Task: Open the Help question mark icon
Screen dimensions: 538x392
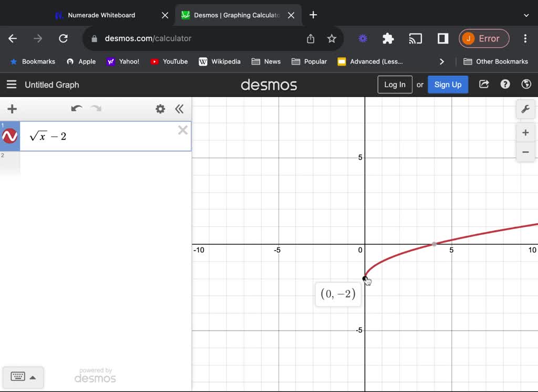Action: tap(505, 84)
